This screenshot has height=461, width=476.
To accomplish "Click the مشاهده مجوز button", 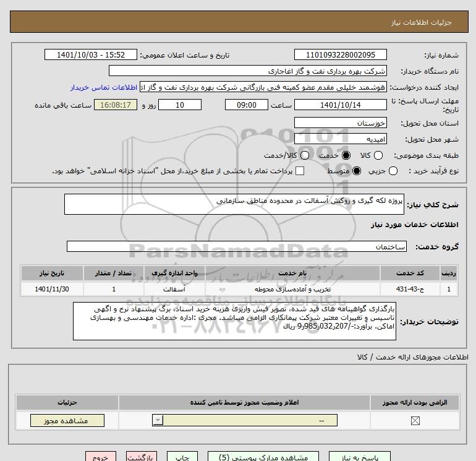I will click(x=67, y=421).
